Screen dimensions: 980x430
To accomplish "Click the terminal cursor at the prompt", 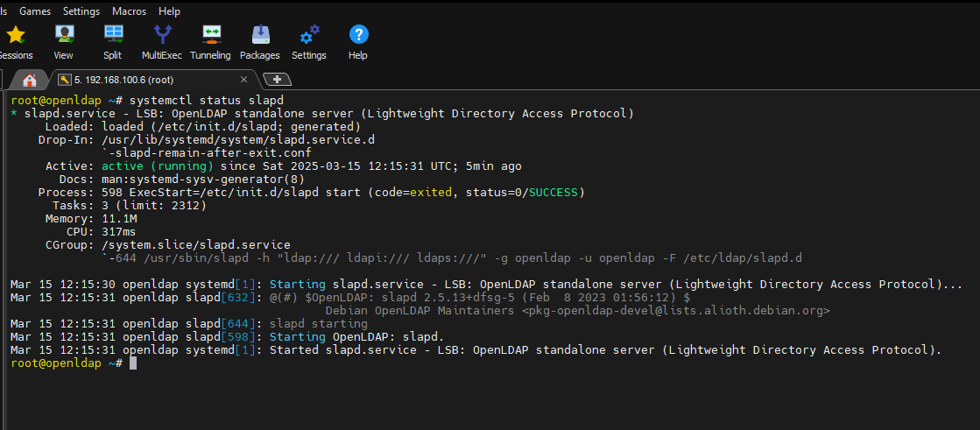I will click(x=133, y=363).
